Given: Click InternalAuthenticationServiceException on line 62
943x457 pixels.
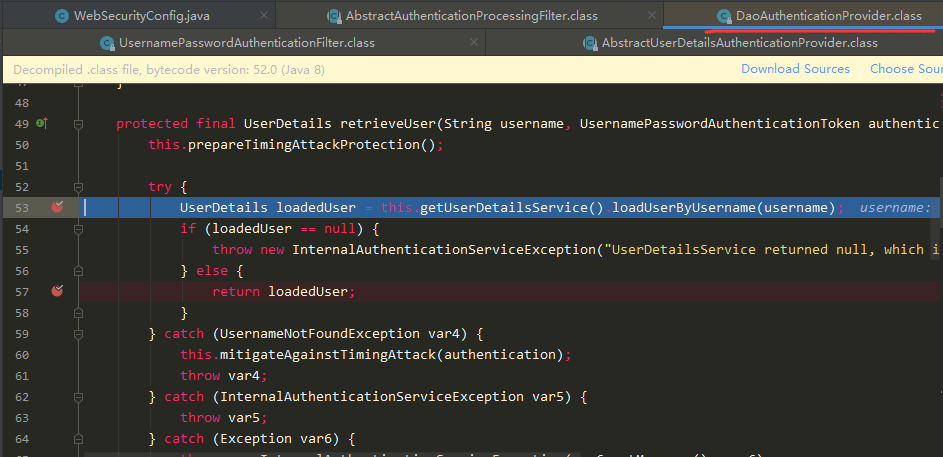Looking at the screenshot, I should [x=372, y=397].
